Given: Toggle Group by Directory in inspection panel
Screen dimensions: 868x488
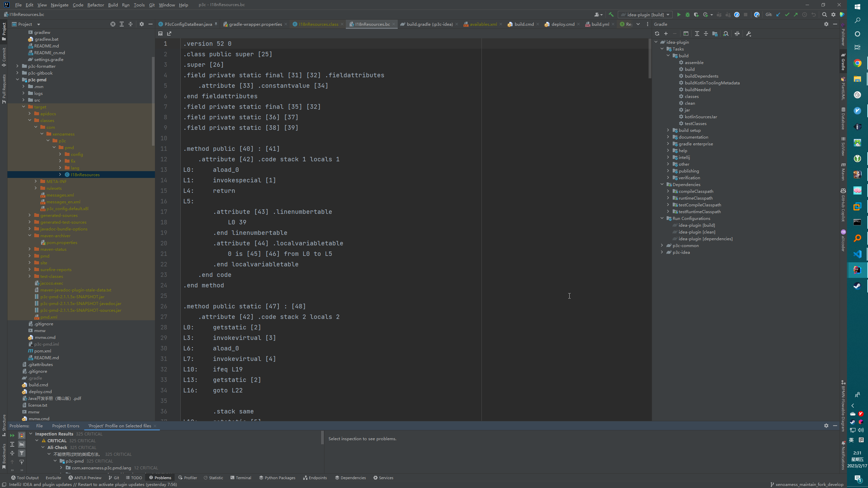Looking at the screenshot, I should 21,444.
